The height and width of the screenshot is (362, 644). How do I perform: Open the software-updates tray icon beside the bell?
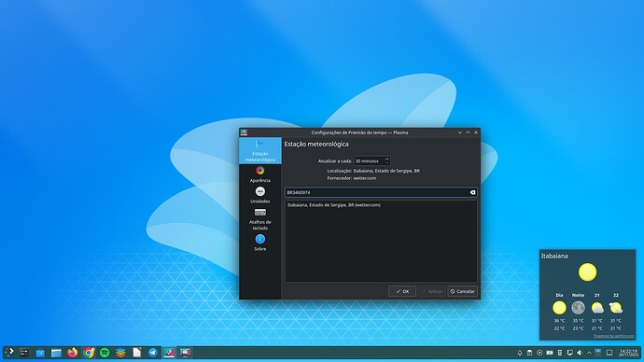(x=529, y=353)
